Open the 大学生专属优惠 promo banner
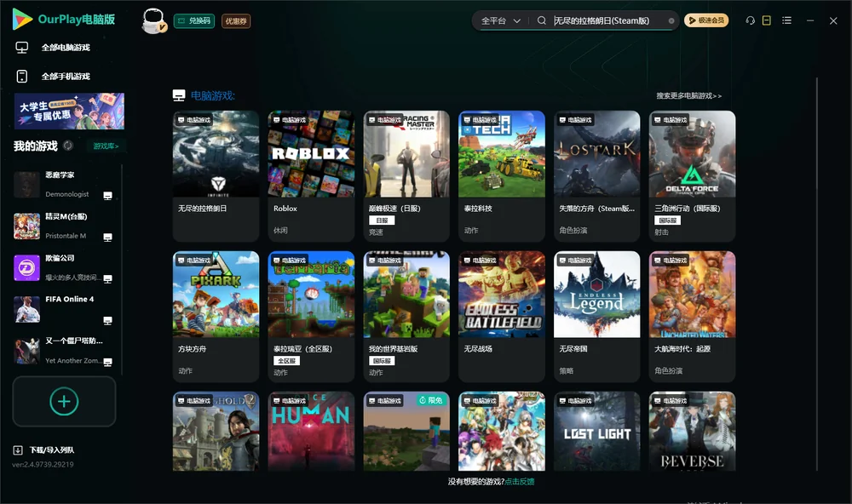 [70, 112]
